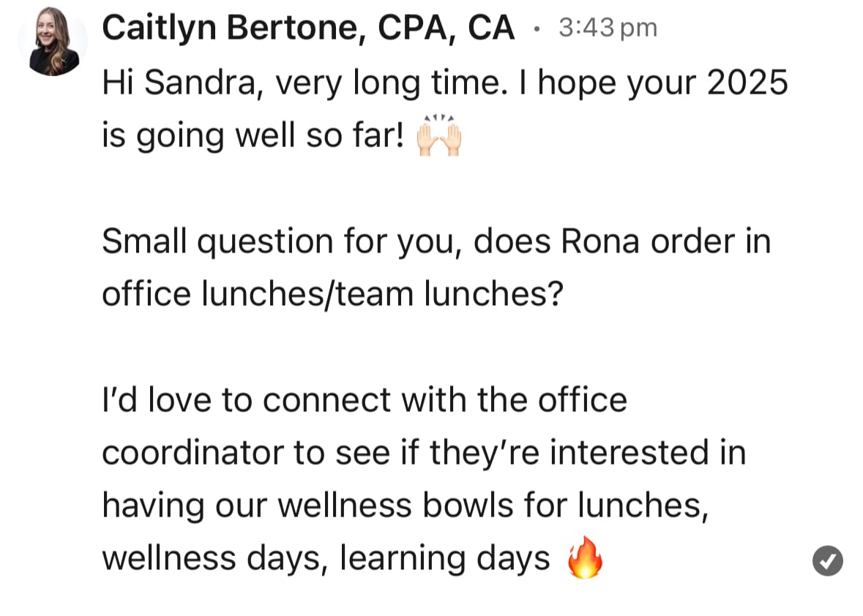The image size is (863, 616).
Task: Click the 'CPA, CA' credentials in header
Action: (x=447, y=28)
